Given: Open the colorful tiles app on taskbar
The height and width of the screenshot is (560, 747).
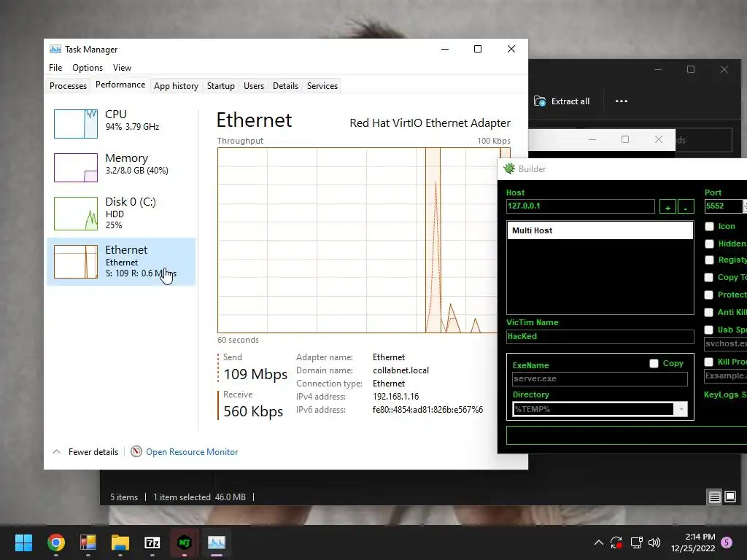Looking at the screenshot, I should [x=88, y=542].
